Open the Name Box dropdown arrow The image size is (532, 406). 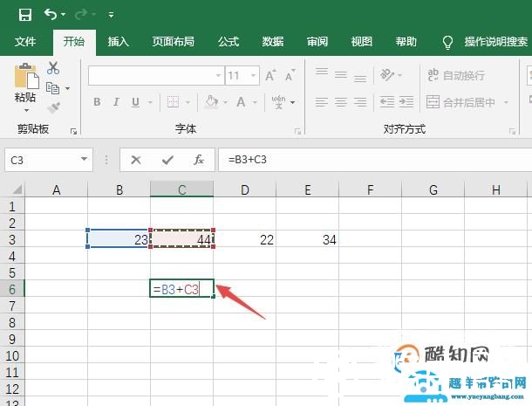pos(84,159)
